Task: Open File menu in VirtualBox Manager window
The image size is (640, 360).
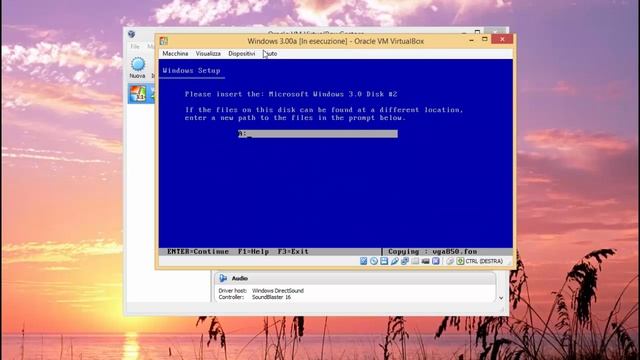Action: coord(135,47)
